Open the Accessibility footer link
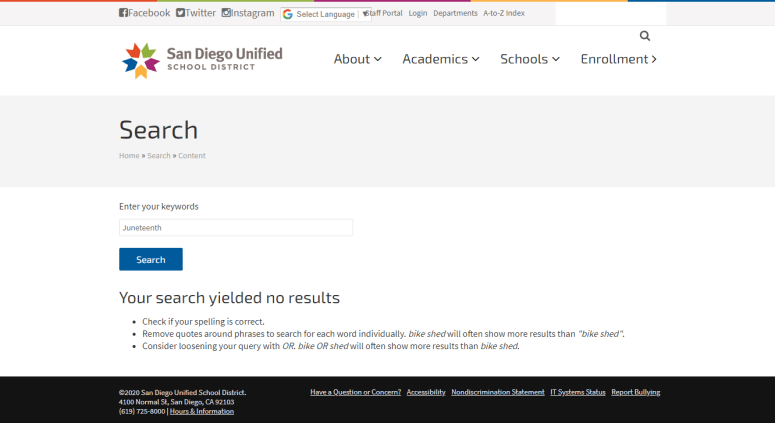 tap(426, 392)
